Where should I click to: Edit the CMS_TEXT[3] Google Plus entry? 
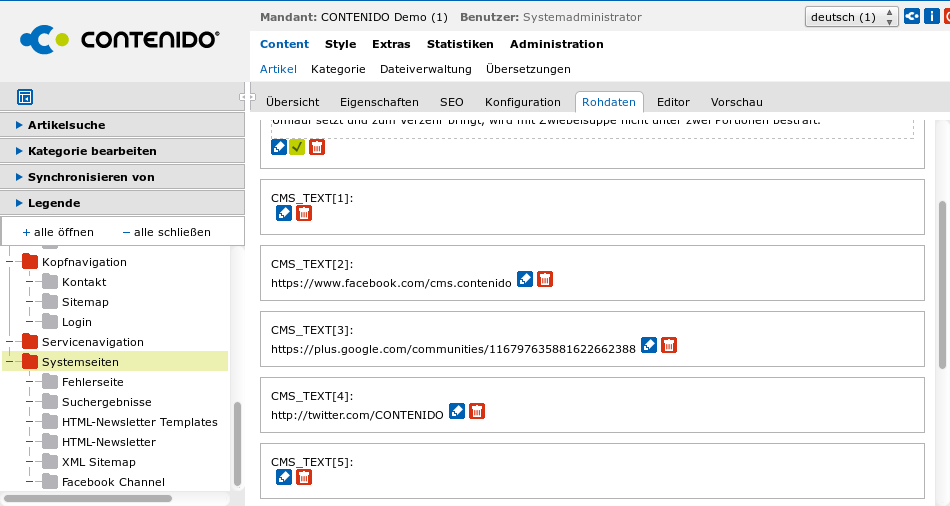pos(649,345)
